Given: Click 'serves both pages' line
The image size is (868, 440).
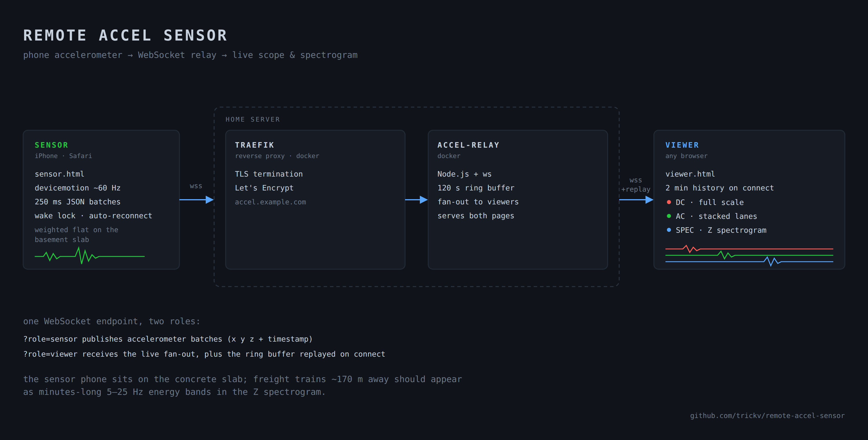Looking at the screenshot, I should point(476,216).
